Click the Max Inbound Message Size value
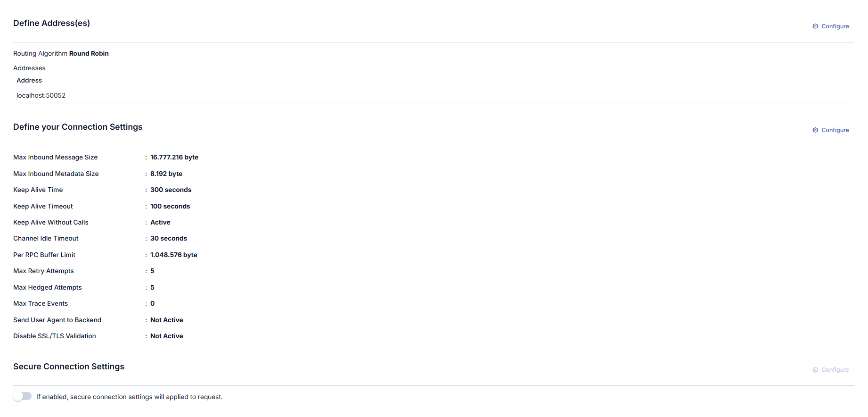The image size is (868, 417). point(174,158)
